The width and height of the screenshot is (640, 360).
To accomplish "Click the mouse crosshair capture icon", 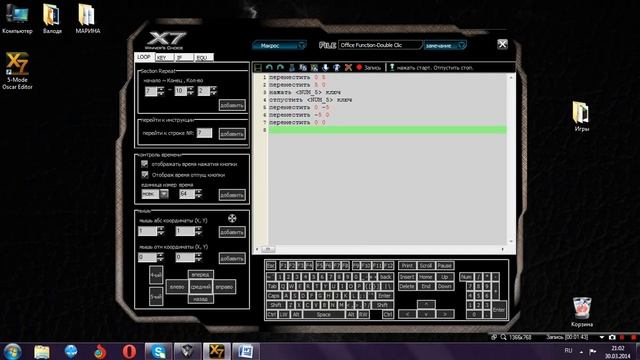I will [232, 218].
